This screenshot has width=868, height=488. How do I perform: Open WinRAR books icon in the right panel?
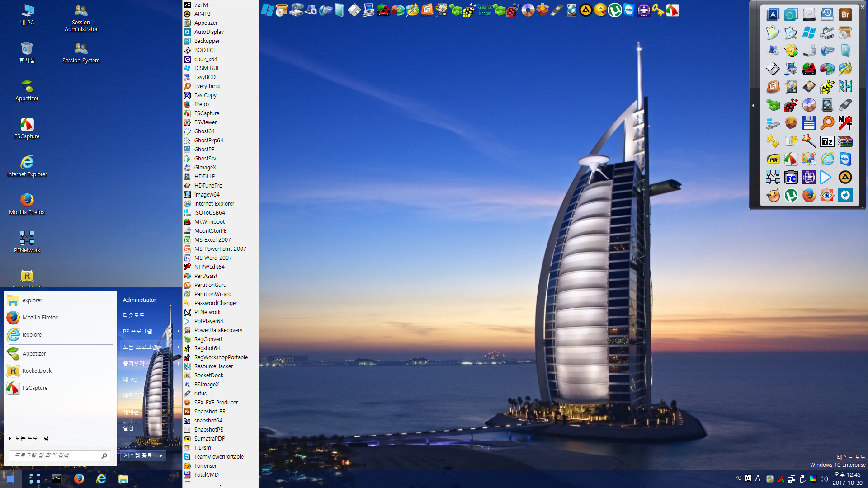(845, 141)
